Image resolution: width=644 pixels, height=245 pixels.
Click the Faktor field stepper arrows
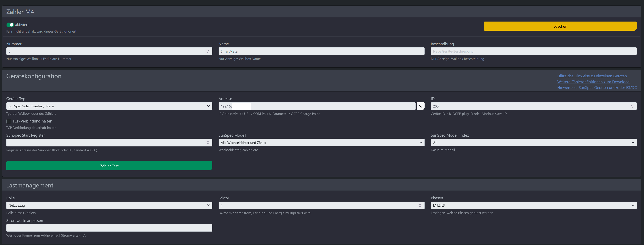point(420,205)
